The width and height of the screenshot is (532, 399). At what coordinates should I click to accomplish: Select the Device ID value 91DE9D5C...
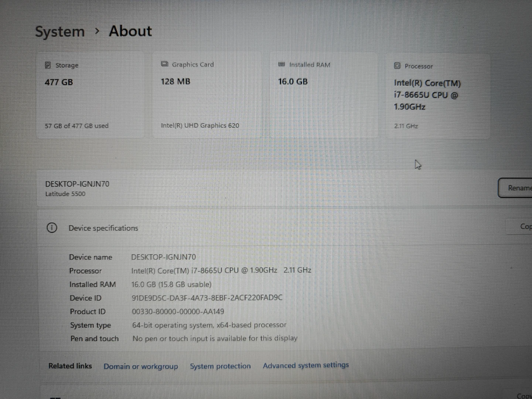(207, 297)
